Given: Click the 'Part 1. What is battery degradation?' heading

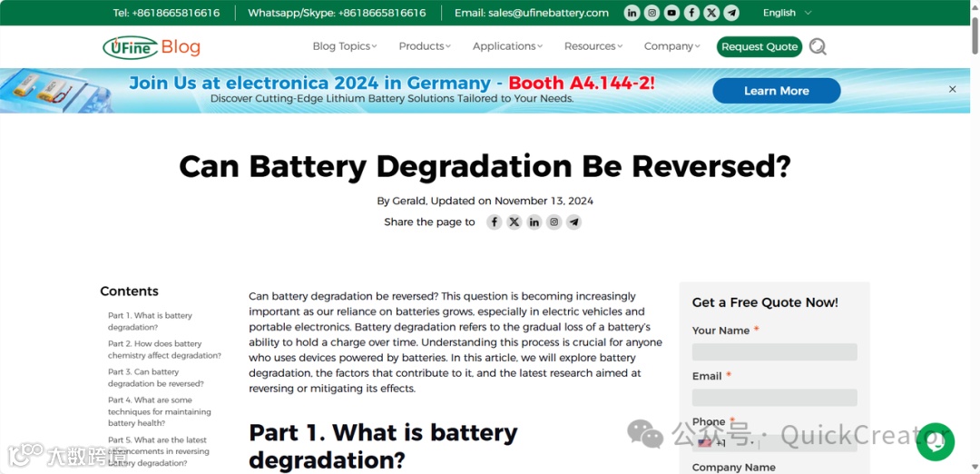Looking at the screenshot, I should (383, 448).
